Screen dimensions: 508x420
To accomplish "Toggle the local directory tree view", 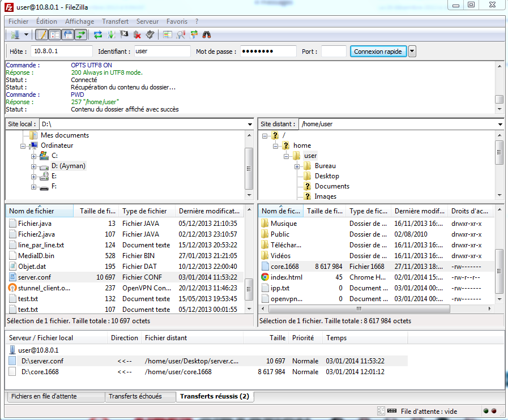I will click(55, 35).
